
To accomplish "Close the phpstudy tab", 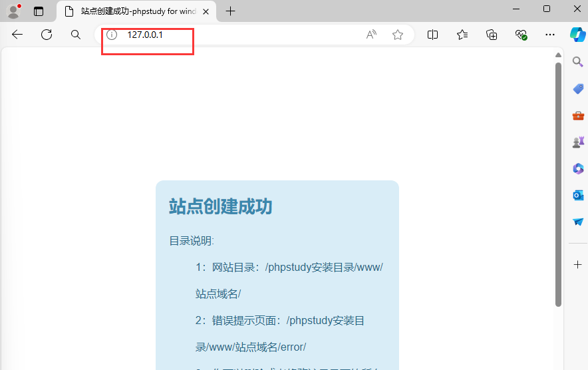I will 206,11.
